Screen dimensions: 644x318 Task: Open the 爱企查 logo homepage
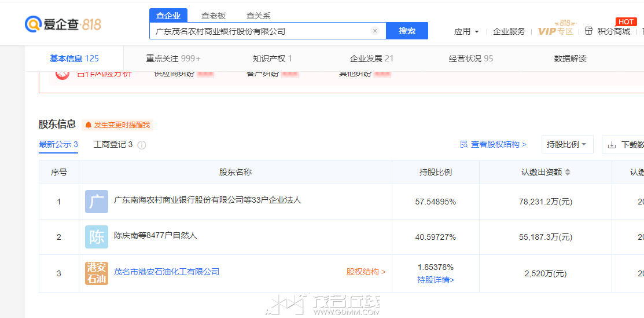pos(63,24)
